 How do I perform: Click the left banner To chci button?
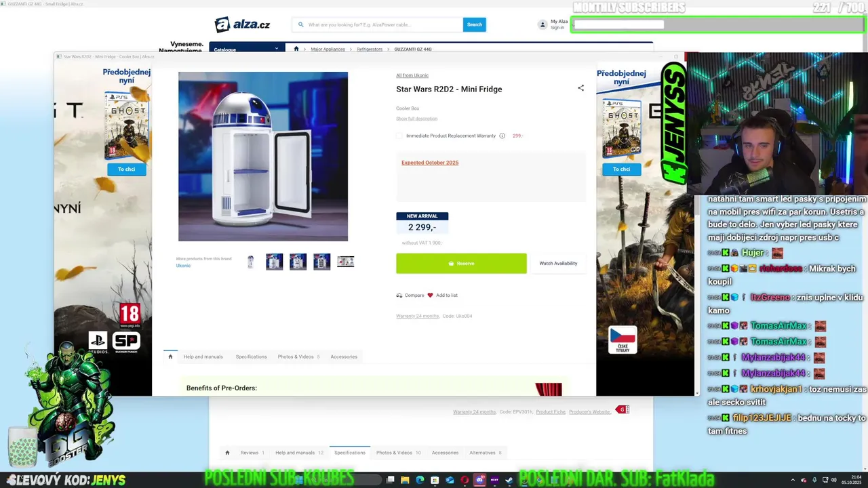tap(126, 169)
